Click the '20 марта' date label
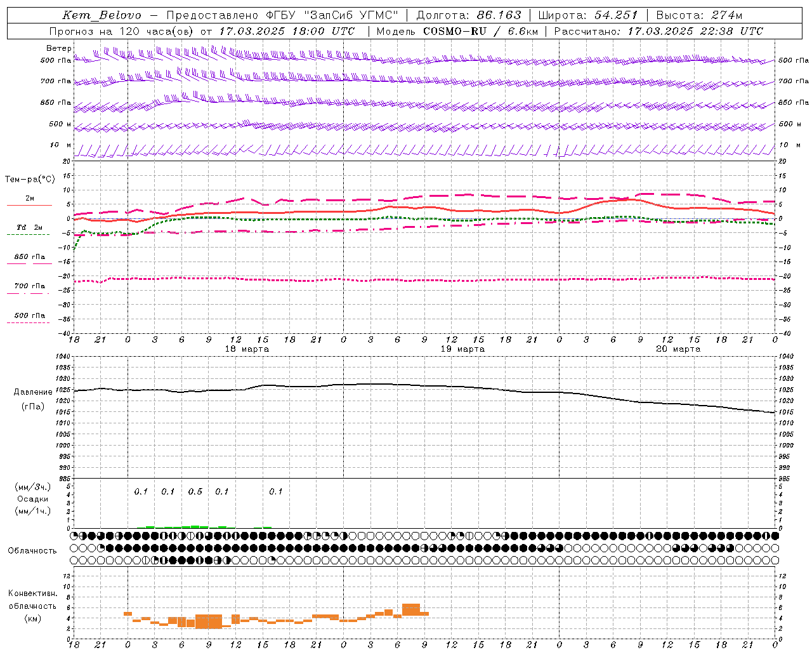Viewport: 812px width, 650px height. (678, 349)
